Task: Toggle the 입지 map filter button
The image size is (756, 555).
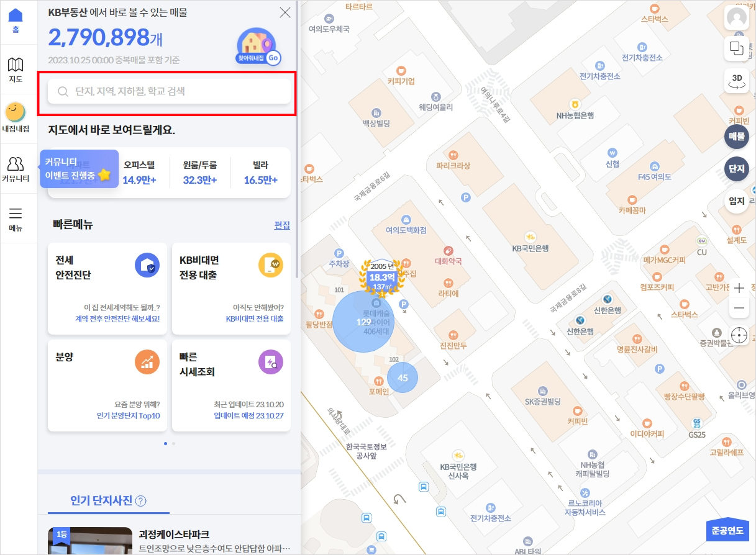Action: coord(737,201)
